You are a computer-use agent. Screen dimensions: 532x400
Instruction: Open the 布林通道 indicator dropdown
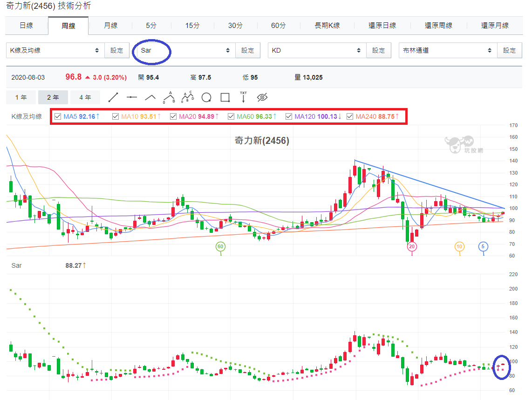click(448, 50)
